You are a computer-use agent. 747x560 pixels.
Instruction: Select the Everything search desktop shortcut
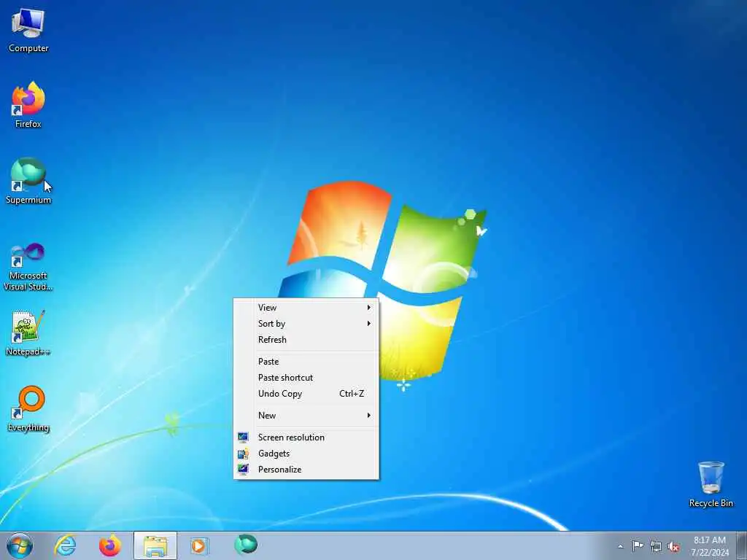[28, 409]
